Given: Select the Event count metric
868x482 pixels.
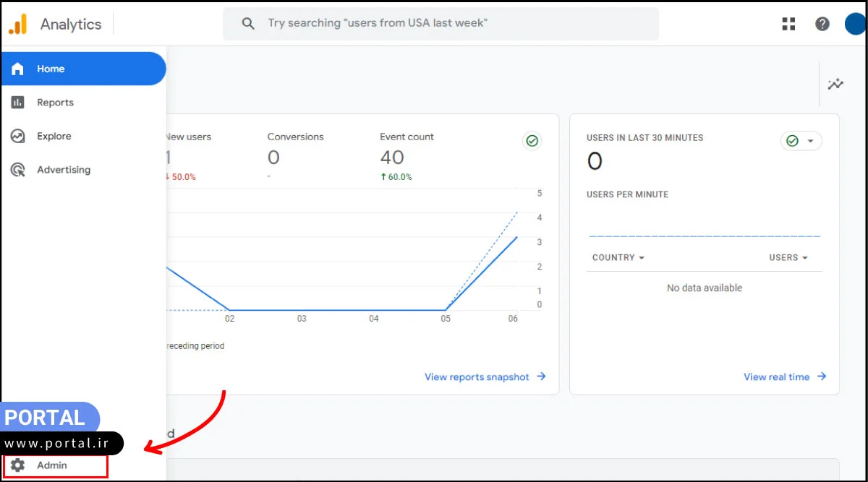Looking at the screenshot, I should coord(407,137).
